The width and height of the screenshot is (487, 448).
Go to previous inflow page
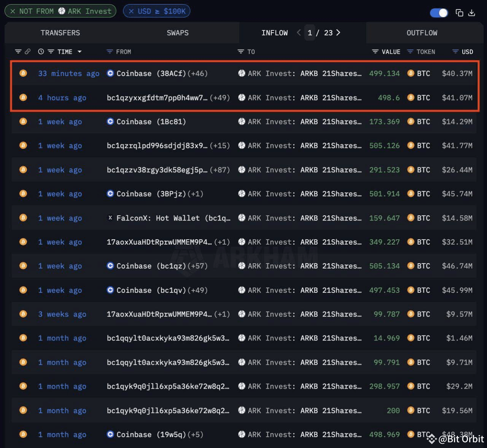[299, 33]
